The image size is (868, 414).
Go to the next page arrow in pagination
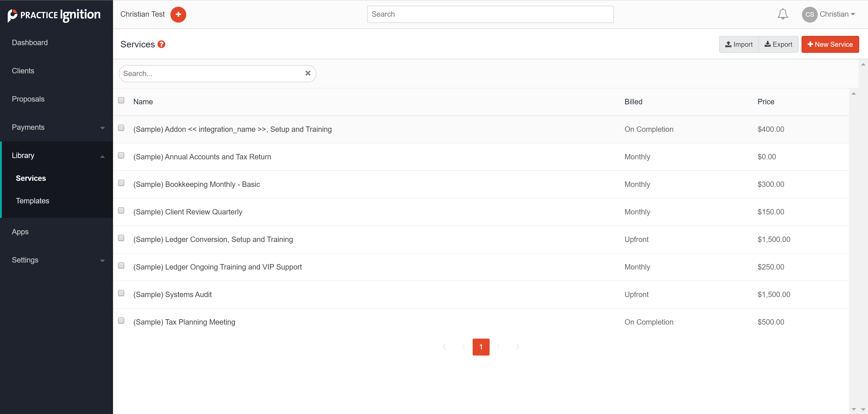pos(498,347)
